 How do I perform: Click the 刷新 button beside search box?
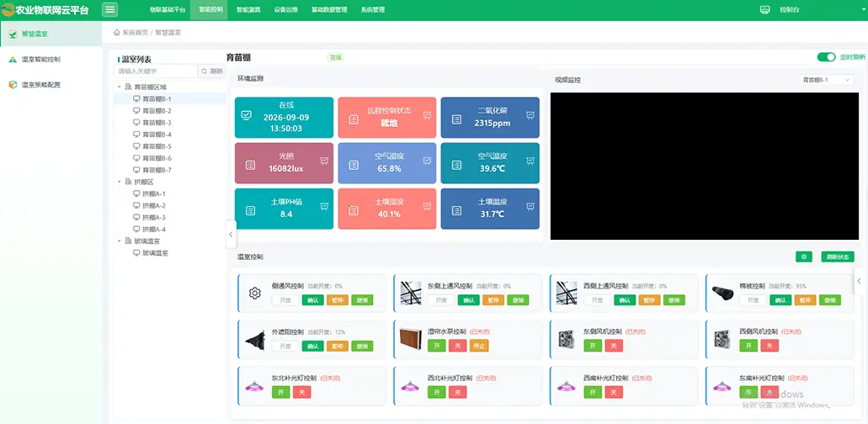point(211,72)
